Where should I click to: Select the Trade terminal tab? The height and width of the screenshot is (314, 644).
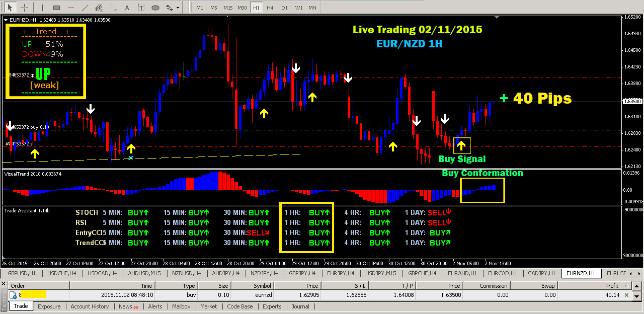coord(21,306)
